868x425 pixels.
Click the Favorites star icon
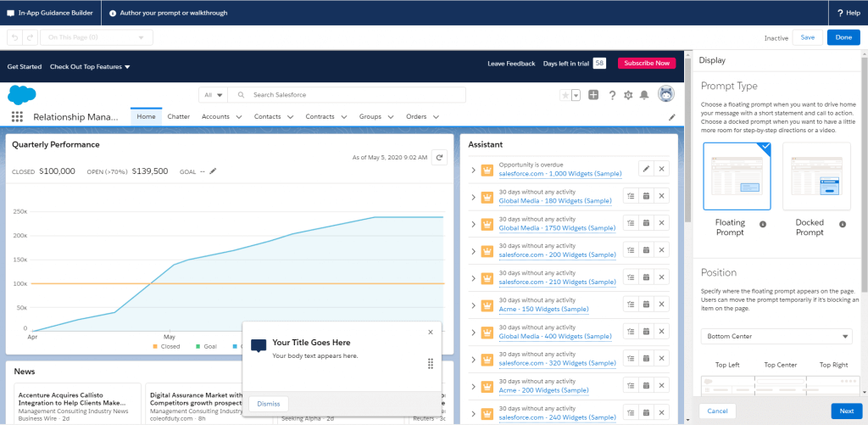tap(565, 95)
